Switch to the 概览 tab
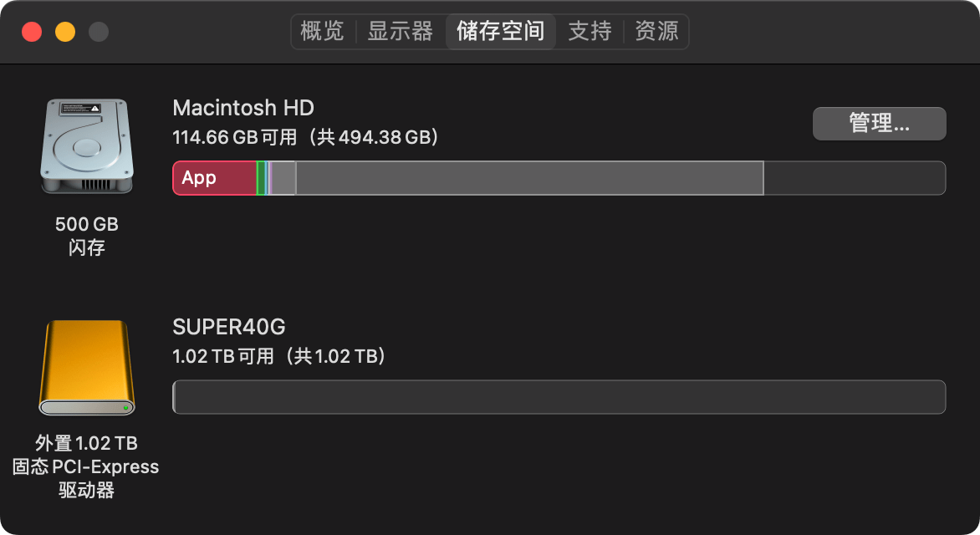This screenshot has width=980, height=535. click(323, 31)
